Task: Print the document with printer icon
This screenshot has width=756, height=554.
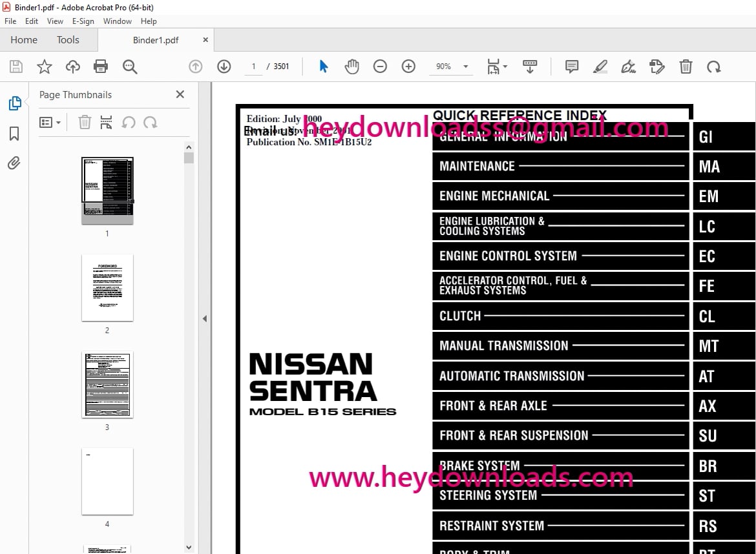Action: (101, 67)
